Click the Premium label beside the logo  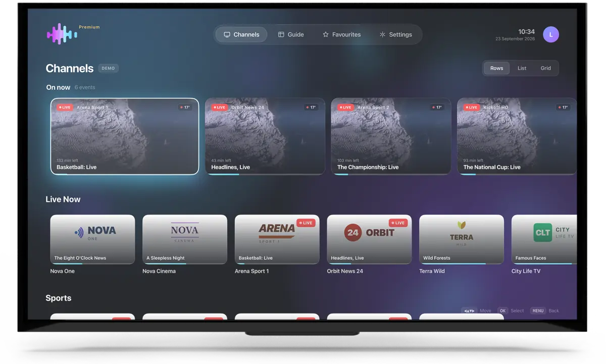[x=89, y=27]
